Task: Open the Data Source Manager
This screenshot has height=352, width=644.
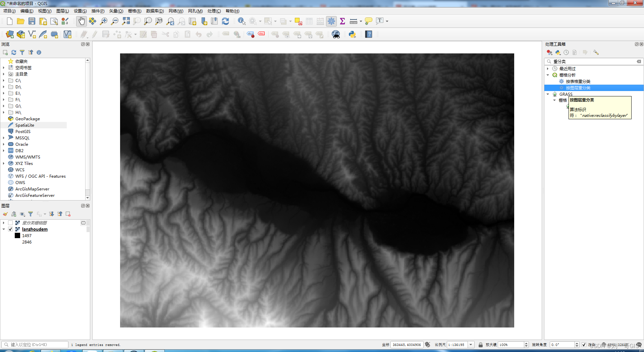Action: (10, 34)
